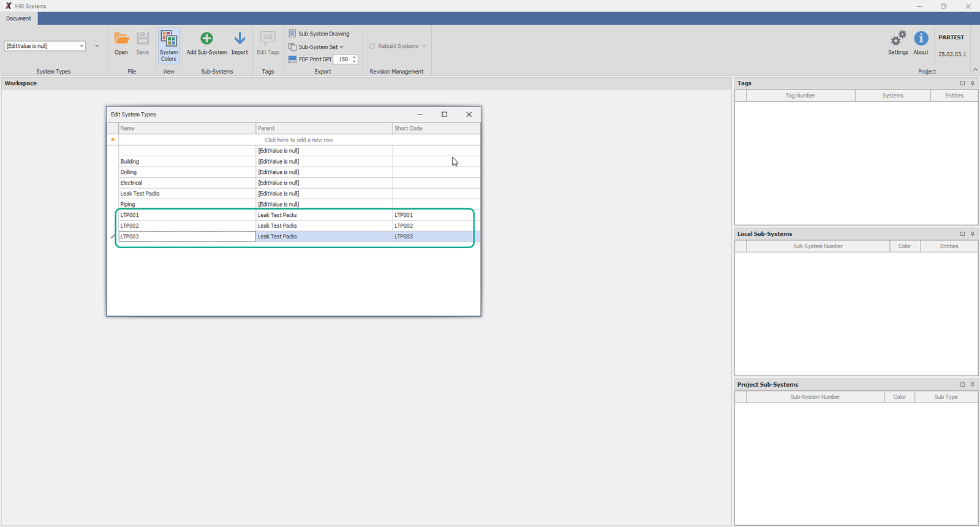Expand the System Types edit arrow

click(97, 46)
